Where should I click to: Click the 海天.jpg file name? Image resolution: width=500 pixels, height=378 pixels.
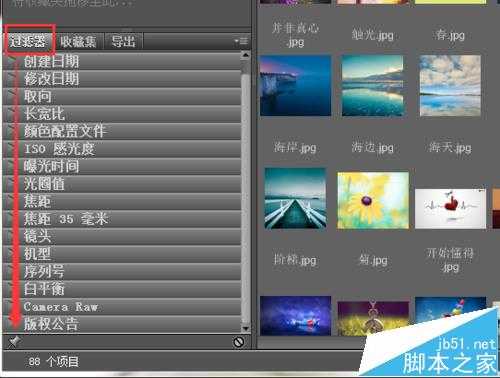point(450,147)
